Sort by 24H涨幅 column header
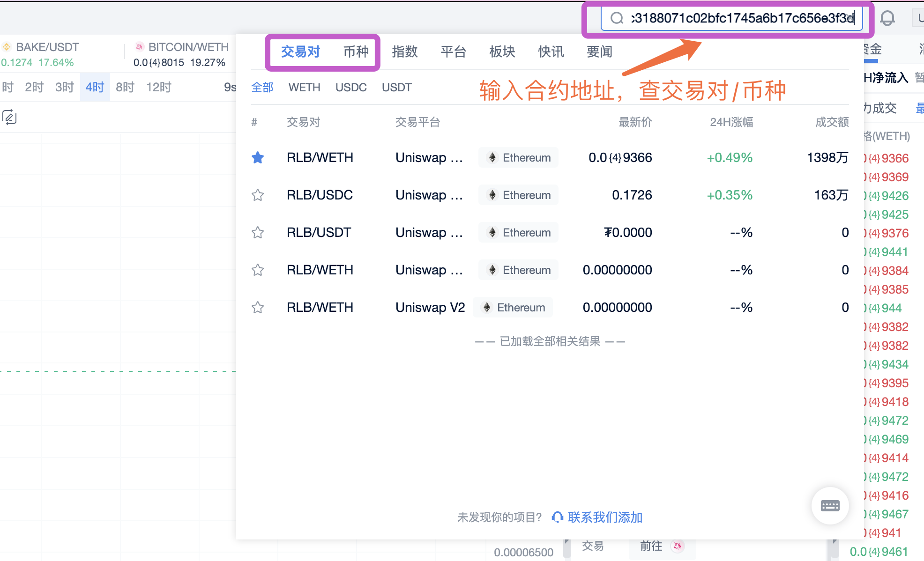Viewport: 924px width, 561px height. click(x=731, y=122)
